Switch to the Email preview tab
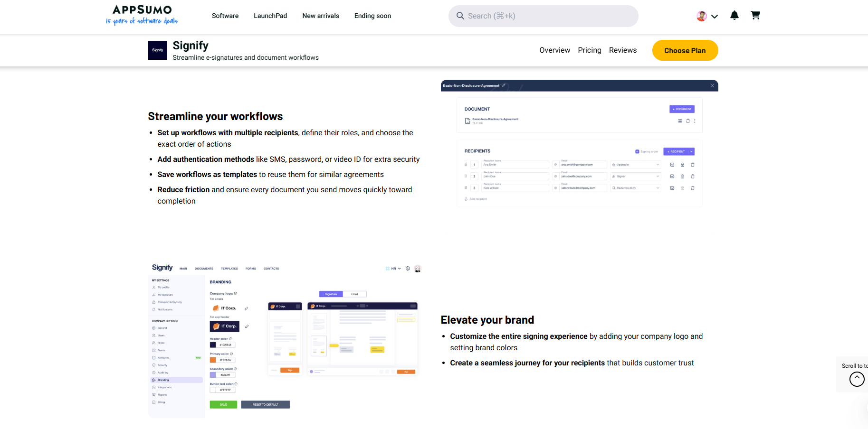The image size is (868, 429). click(355, 294)
